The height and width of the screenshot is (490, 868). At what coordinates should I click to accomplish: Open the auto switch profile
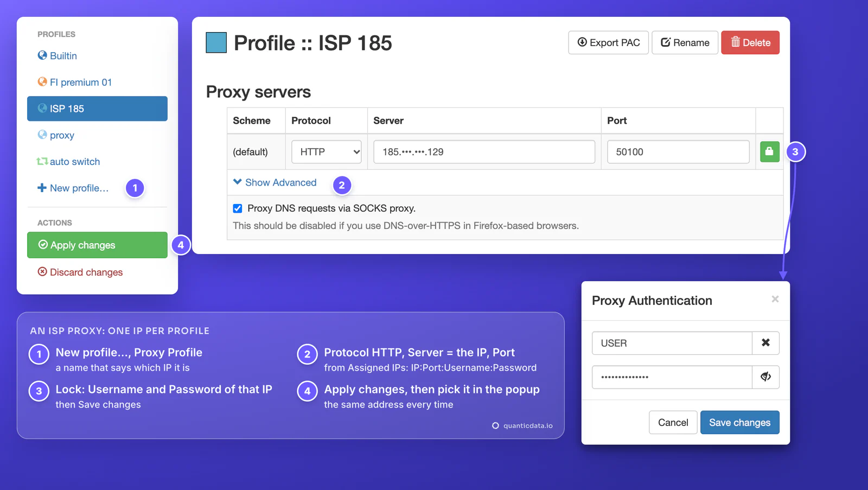point(68,162)
